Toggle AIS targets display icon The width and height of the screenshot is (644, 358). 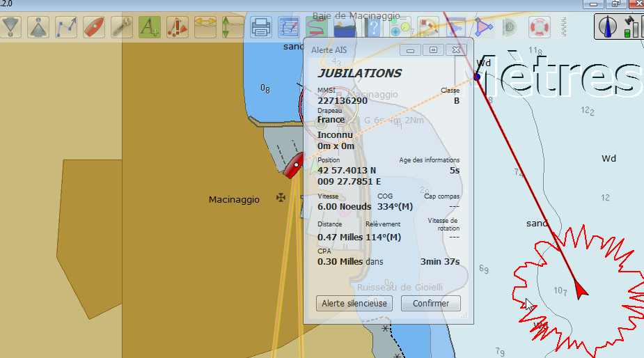[178, 27]
